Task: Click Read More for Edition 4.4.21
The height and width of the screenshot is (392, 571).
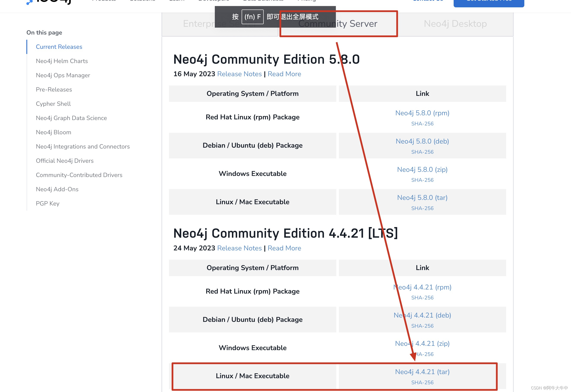Action: 284,248
